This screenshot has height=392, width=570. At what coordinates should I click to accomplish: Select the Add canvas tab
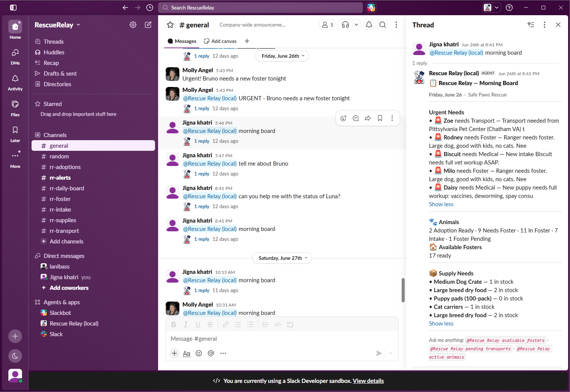[220, 41]
